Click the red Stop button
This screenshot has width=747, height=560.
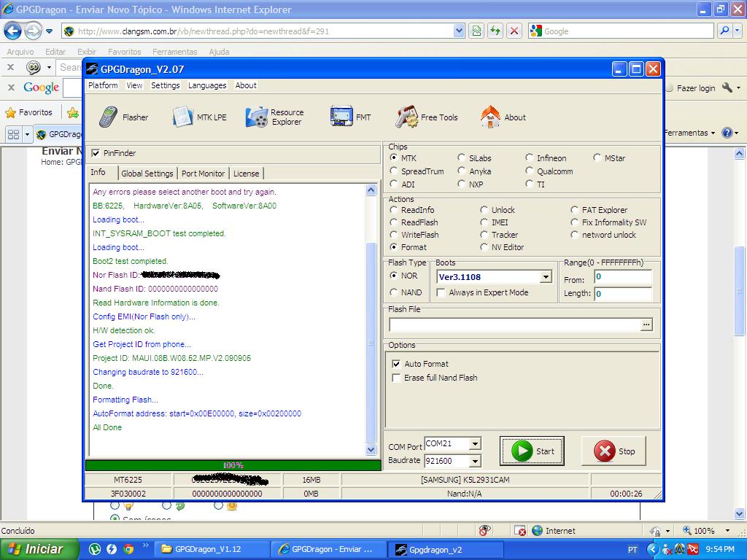[x=614, y=451]
